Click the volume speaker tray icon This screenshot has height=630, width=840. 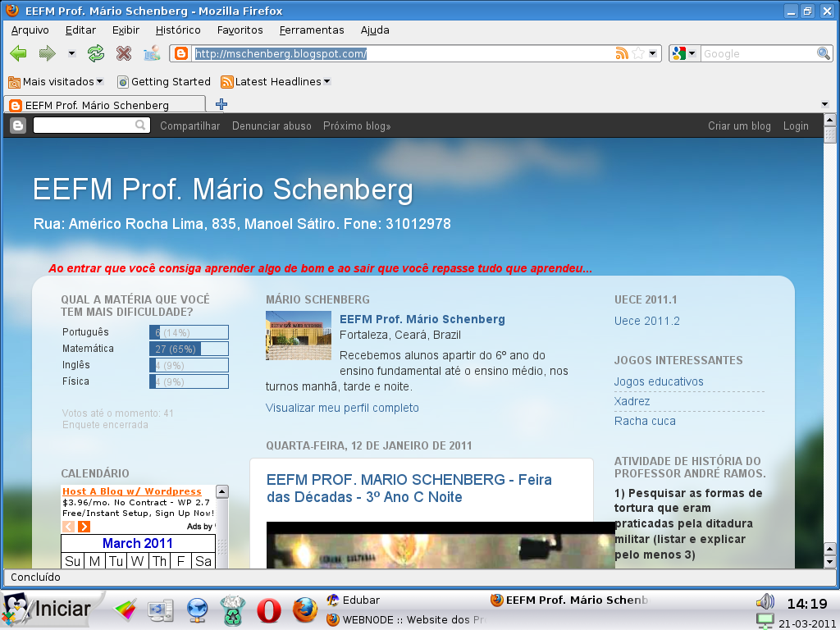coord(765,601)
